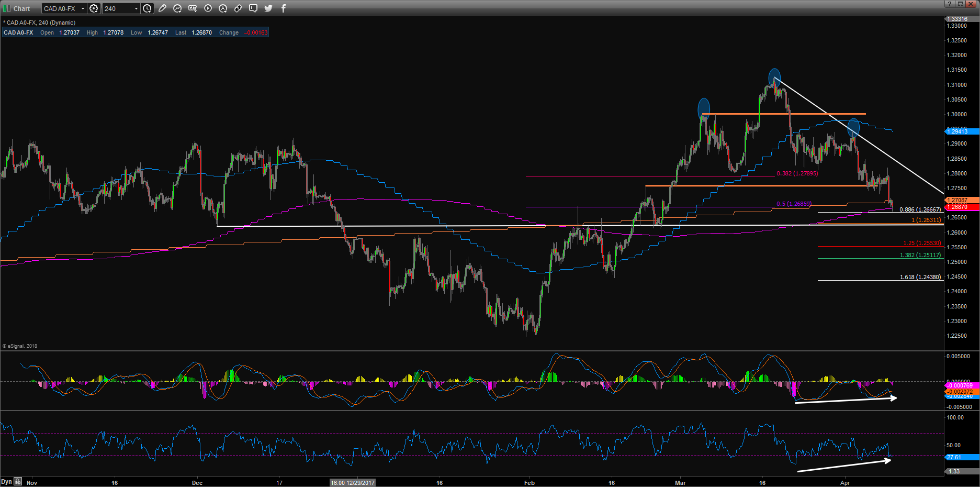Select the 0.5 (1.26859) Fibonacci label
The width and height of the screenshot is (980, 487).
(794, 204)
